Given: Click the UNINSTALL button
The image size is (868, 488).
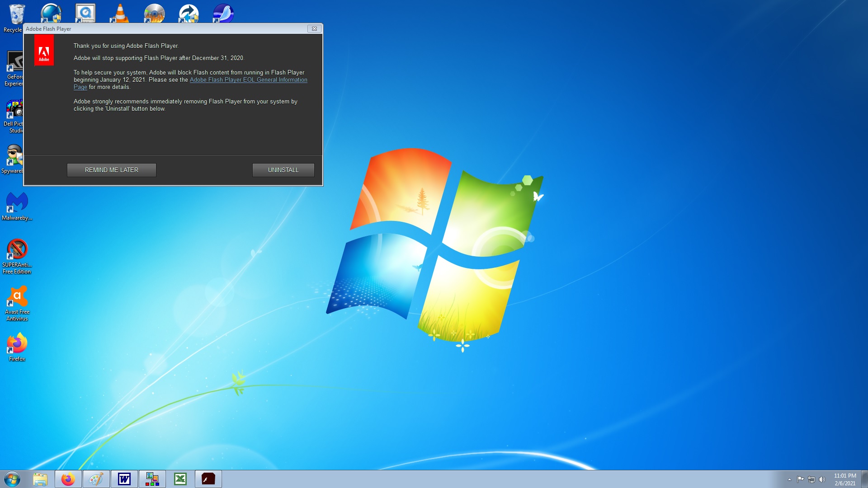Looking at the screenshot, I should tap(283, 170).
